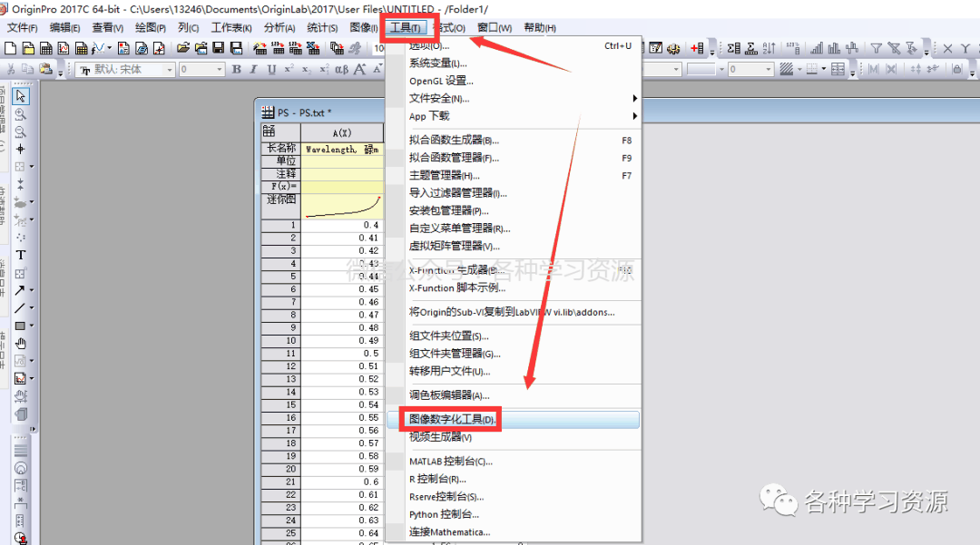The width and height of the screenshot is (980, 545).
Task: Select the Text tool
Action: pyautogui.click(x=21, y=255)
